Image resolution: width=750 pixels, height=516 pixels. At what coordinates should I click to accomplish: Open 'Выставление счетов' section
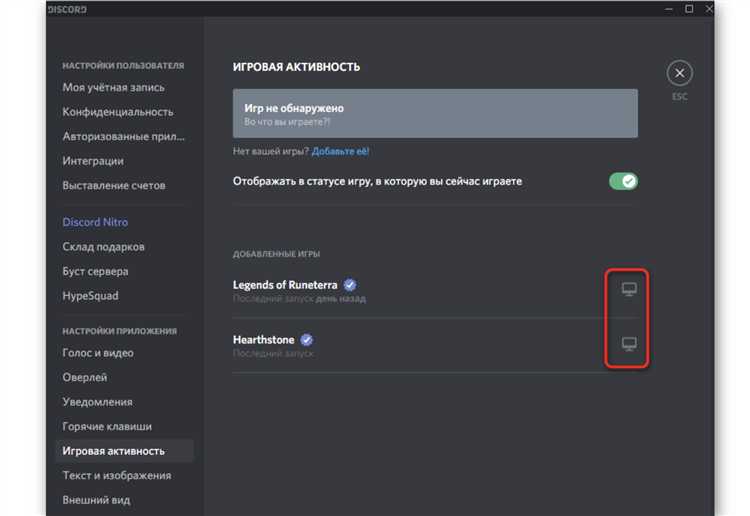pyautogui.click(x=114, y=186)
